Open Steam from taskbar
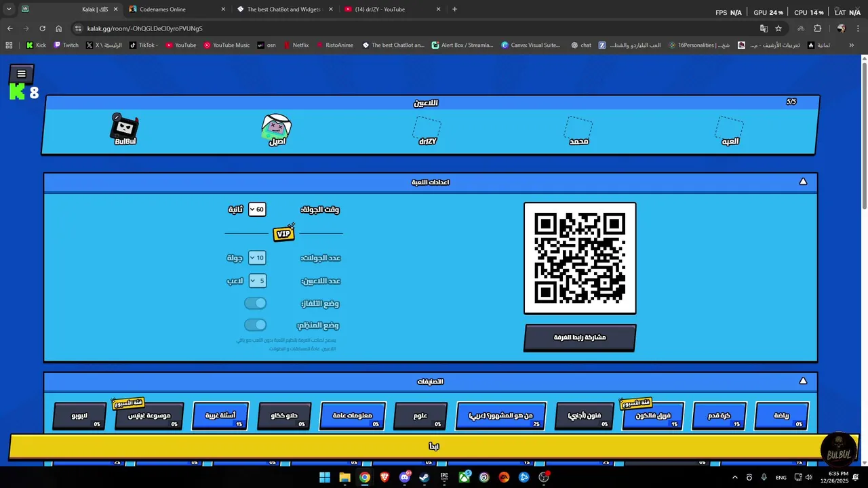This screenshot has height=488, width=868. (425, 477)
